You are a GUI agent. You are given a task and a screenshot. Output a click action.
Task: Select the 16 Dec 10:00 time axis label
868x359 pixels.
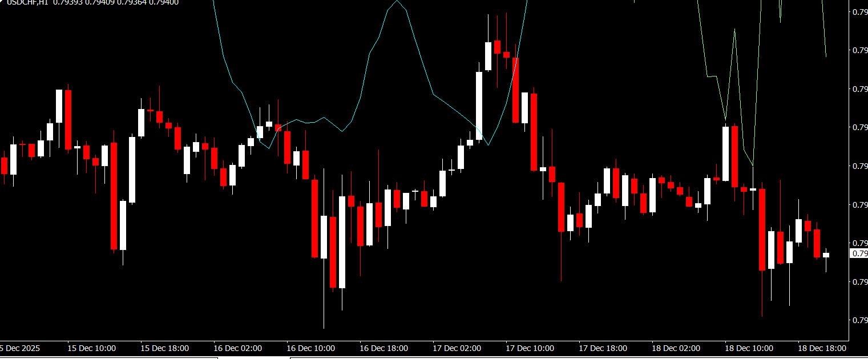coord(311,348)
